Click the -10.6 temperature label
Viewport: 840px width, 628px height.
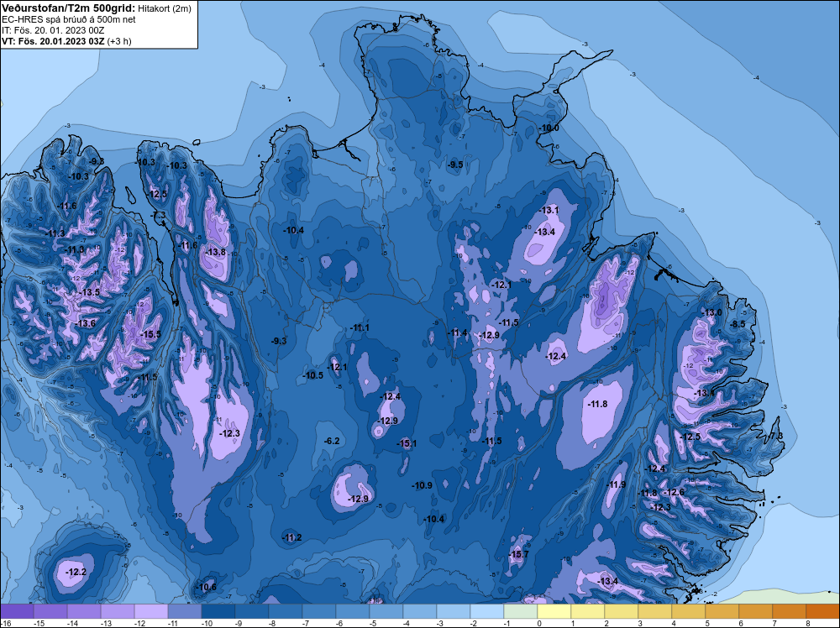coord(206,587)
